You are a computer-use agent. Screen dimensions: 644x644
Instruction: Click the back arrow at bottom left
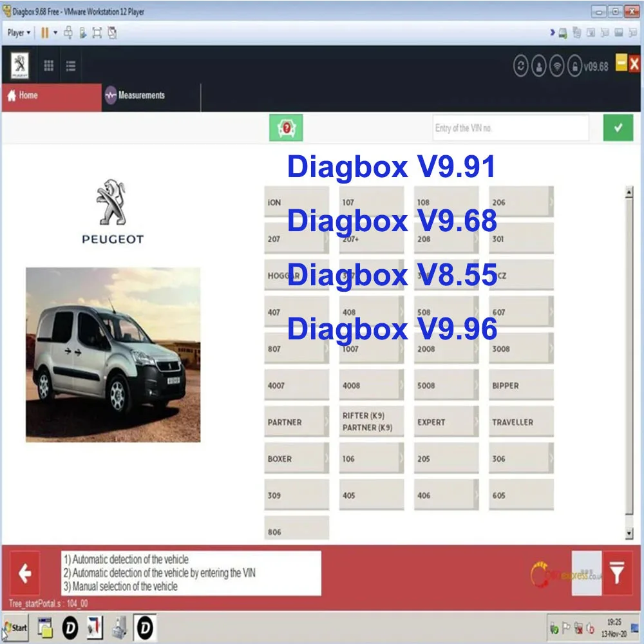(24, 572)
